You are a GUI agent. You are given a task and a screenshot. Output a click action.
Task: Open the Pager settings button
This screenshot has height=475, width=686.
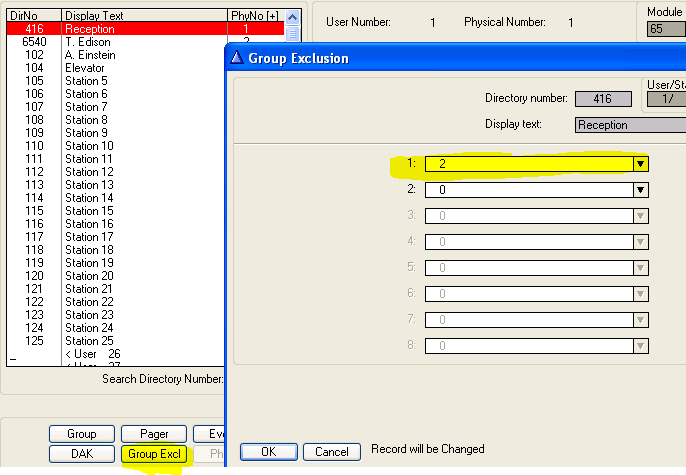[154, 434]
